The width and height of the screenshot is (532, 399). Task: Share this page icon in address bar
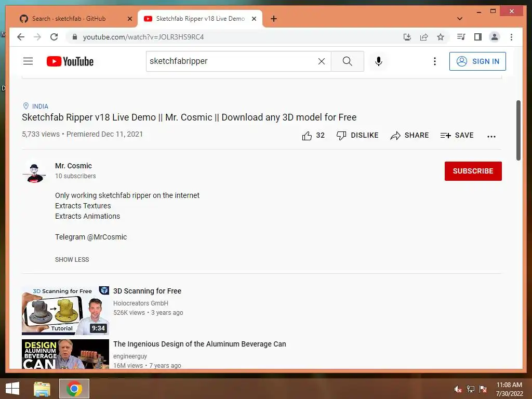(x=424, y=37)
